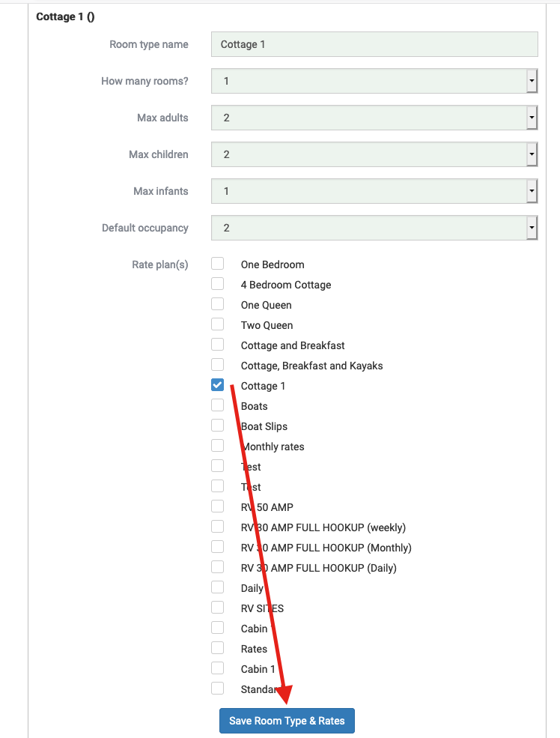Select the Two Queen rate plan
Screen dimensions: 560x738
point(217,324)
